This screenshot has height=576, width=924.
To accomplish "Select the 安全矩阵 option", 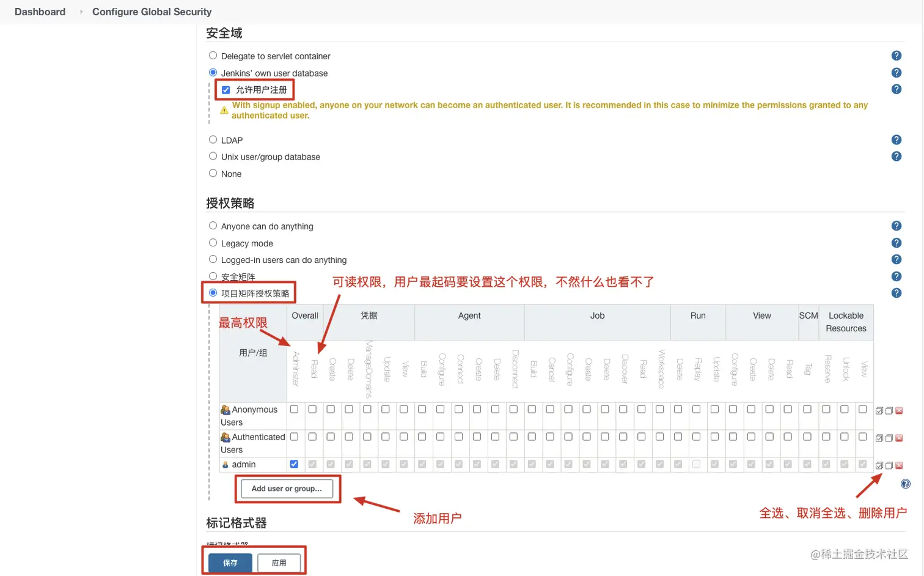I will click(213, 276).
